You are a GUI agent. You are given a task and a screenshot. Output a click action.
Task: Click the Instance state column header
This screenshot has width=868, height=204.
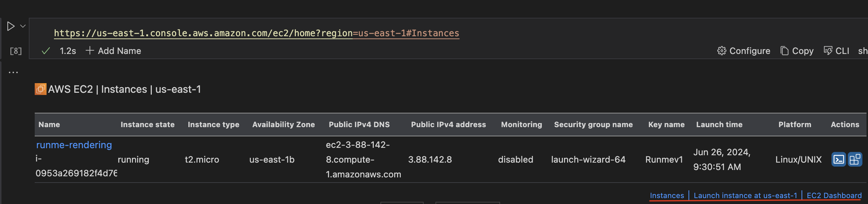147,125
